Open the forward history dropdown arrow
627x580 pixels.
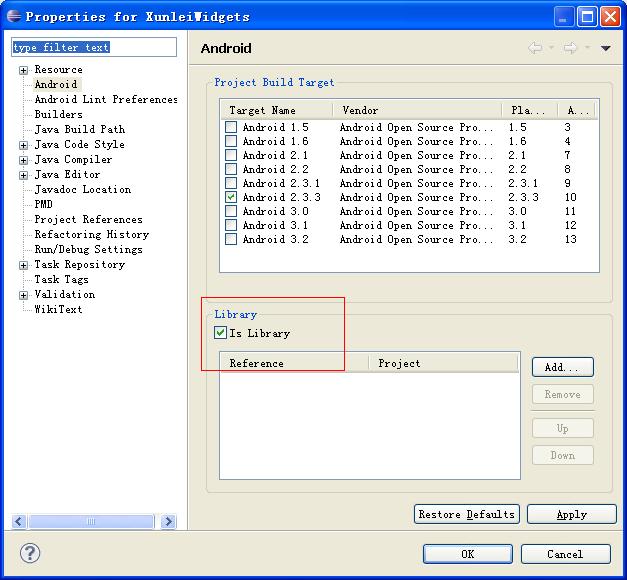[x=587, y=48]
